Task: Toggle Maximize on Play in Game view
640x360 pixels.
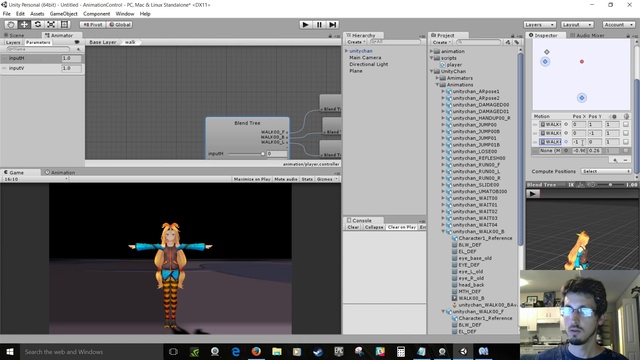Action: (x=252, y=179)
